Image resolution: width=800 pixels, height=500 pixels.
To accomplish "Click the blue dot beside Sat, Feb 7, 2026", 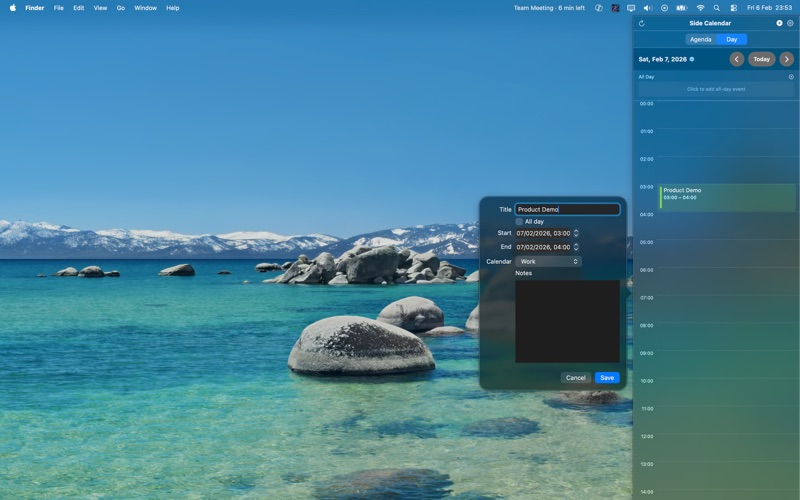I will [692, 59].
